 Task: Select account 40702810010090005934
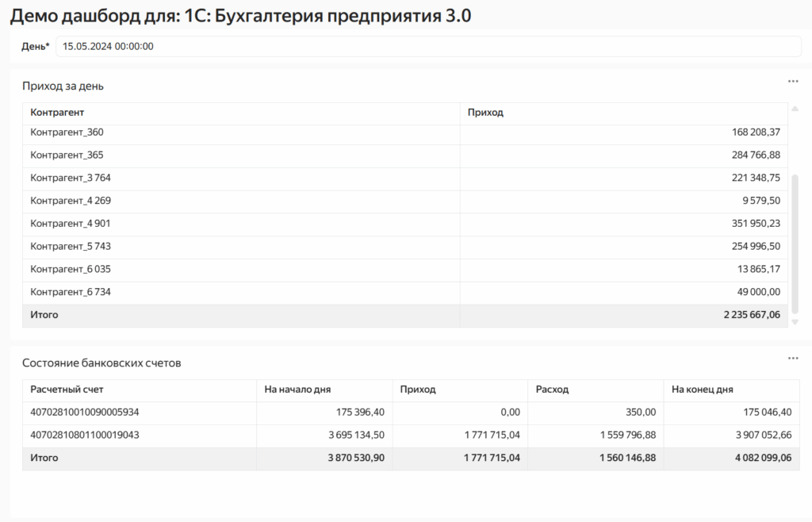pyautogui.click(x=84, y=413)
